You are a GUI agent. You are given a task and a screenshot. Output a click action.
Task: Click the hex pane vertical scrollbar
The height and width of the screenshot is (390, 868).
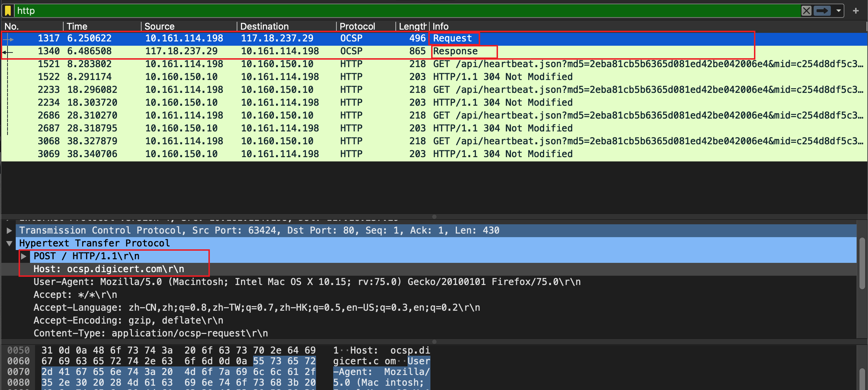tap(862, 379)
